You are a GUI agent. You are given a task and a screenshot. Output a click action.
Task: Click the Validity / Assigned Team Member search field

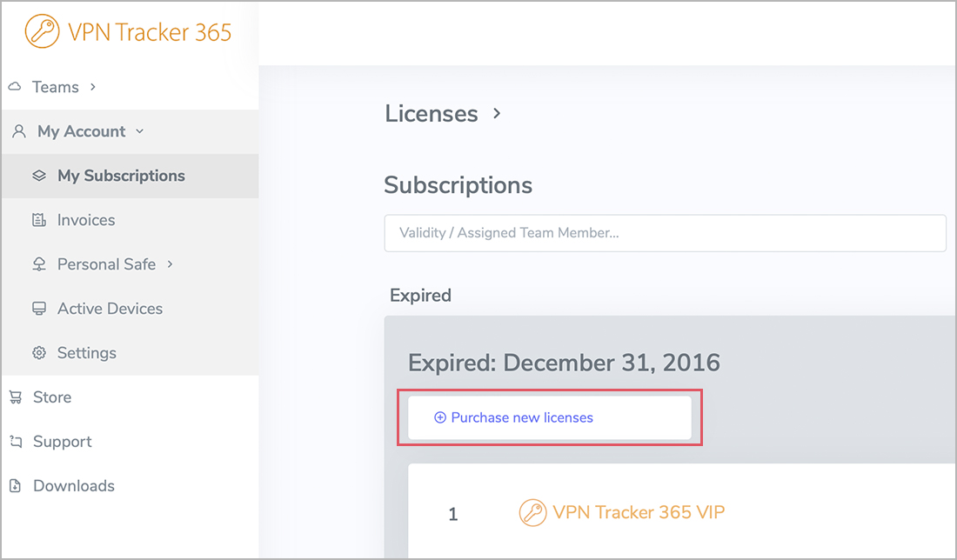coord(665,233)
